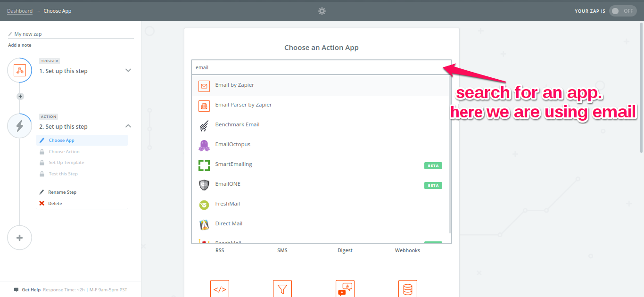
Task: Click the Zapier logo in top bar
Action: (322, 11)
